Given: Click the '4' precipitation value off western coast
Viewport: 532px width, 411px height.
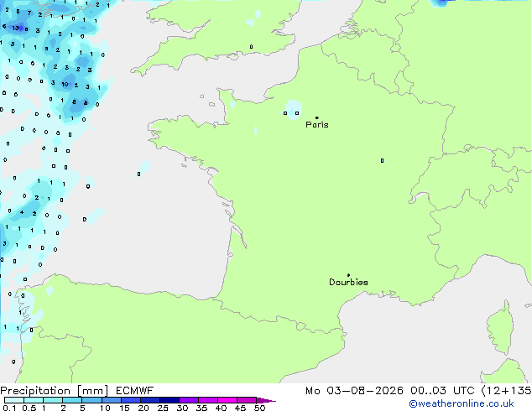Looking at the screenshot, I should 22,212.
